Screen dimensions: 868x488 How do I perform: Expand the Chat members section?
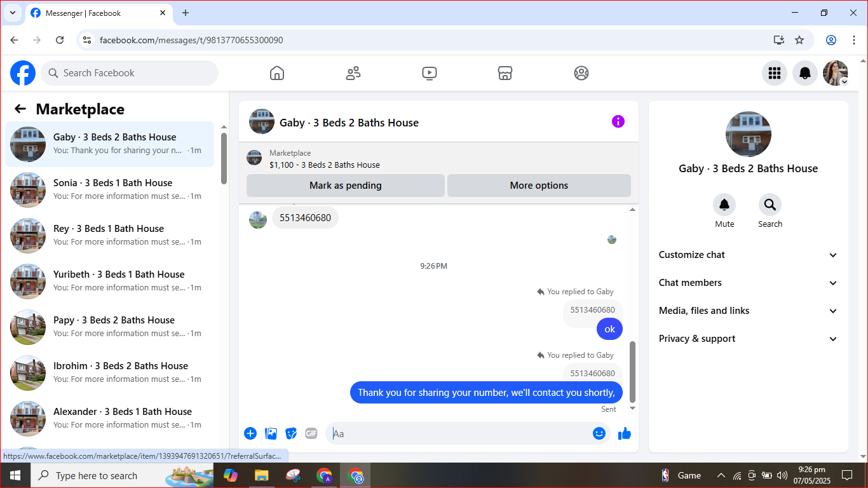pos(749,283)
